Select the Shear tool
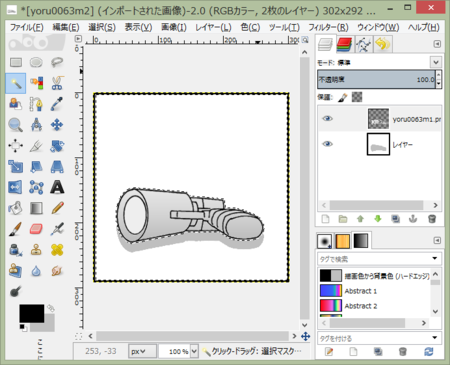Image resolution: width=450 pixels, height=365 pixels. tap(36, 167)
